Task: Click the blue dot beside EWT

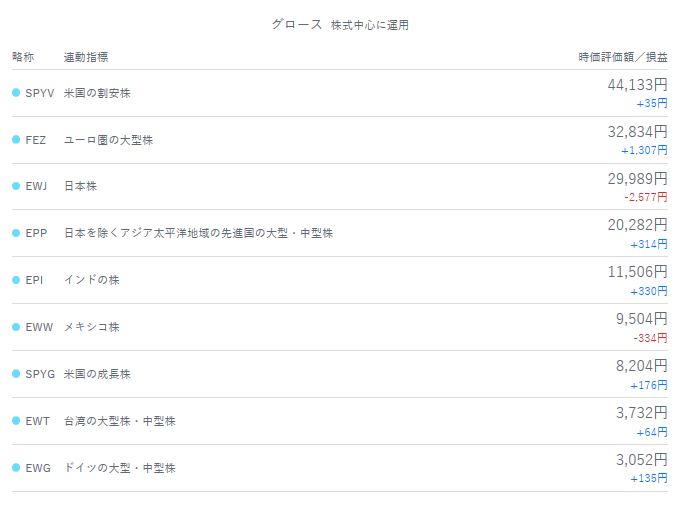Action: coord(16,421)
